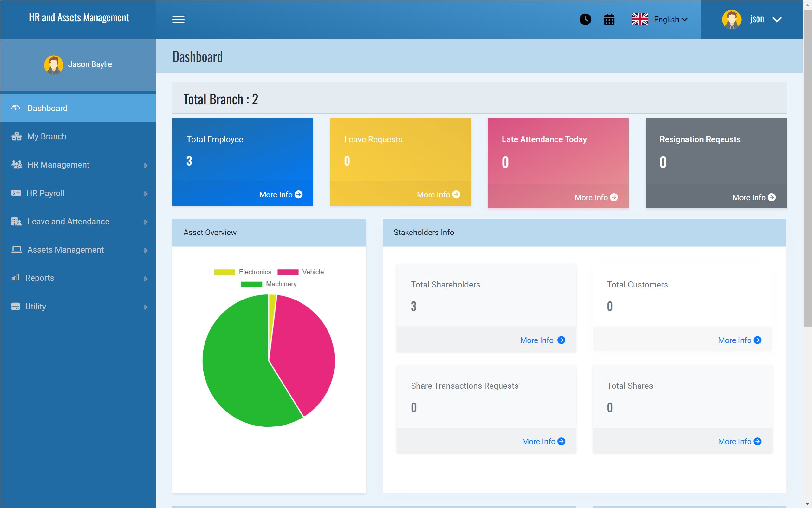Toggle Machinery green legend swatch
This screenshot has width=812, height=508.
(x=251, y=284)
